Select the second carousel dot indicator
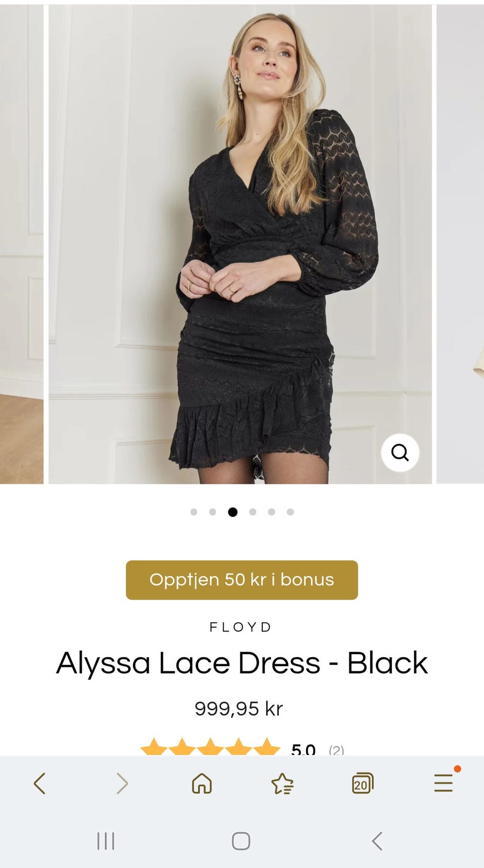 pyautogui.click(x=213, y=512)
